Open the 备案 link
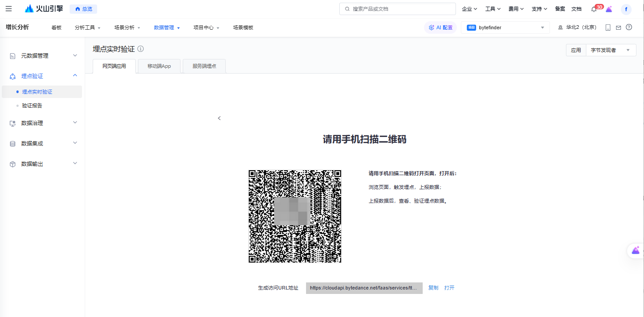Screen dimensions: 644x317 click(x=560, y=9)
